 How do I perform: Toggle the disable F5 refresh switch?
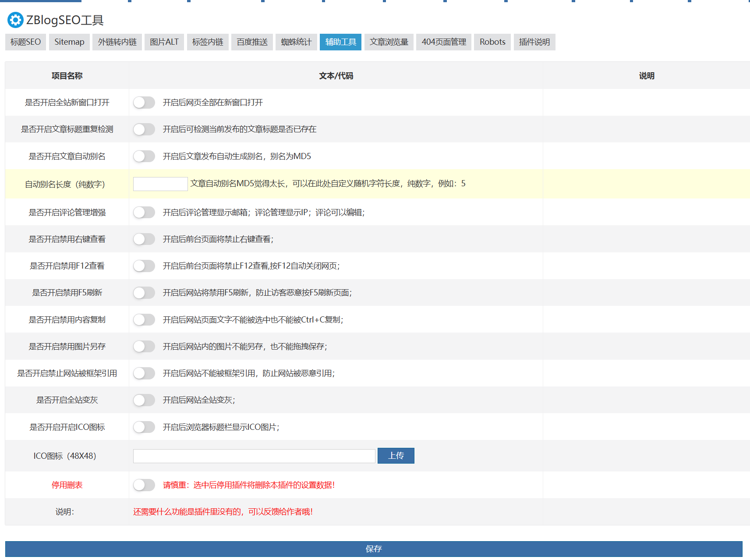(x=144, y=293)
